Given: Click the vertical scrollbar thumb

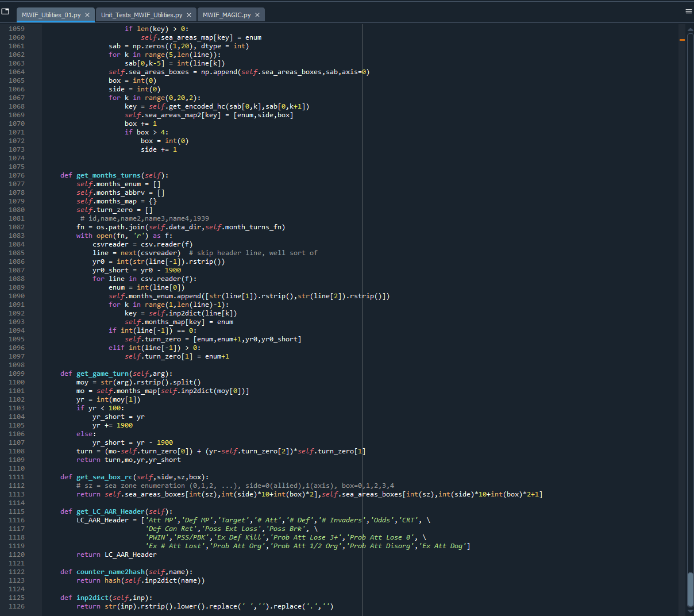Looking at the screenshot, I should coord(690,589).
